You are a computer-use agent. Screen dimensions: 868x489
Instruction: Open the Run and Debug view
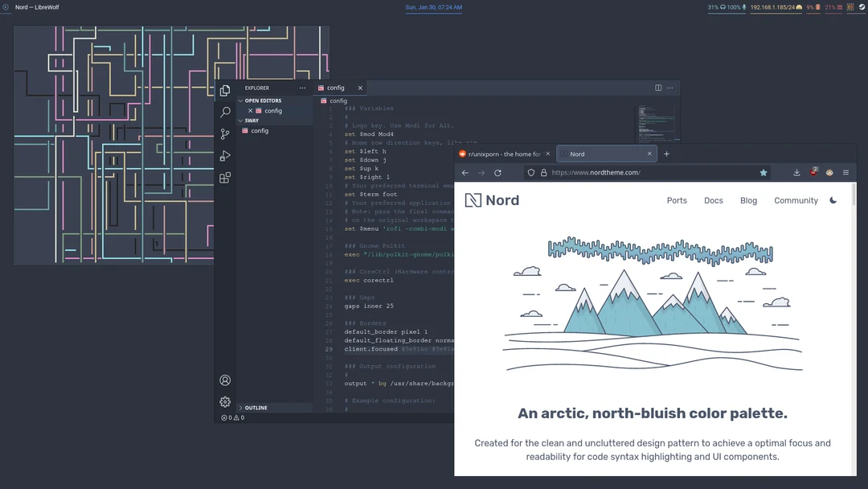click(225, 156)
